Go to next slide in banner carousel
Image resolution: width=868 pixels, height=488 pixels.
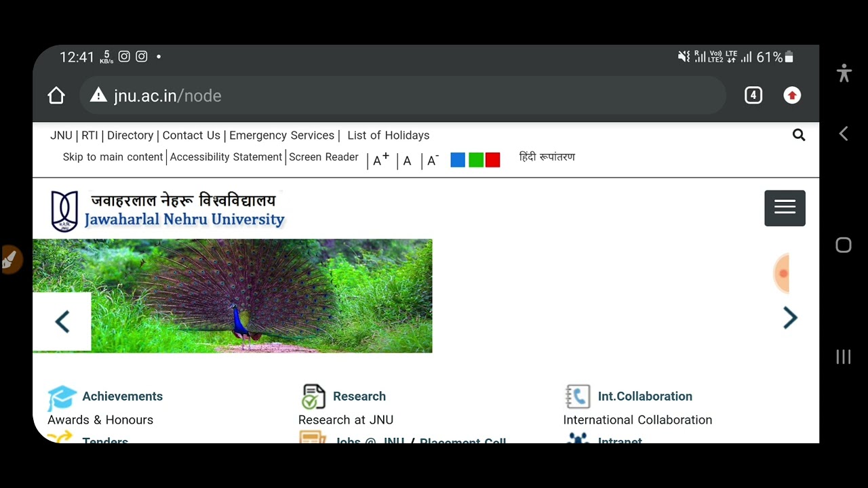[x=790, y=318]
